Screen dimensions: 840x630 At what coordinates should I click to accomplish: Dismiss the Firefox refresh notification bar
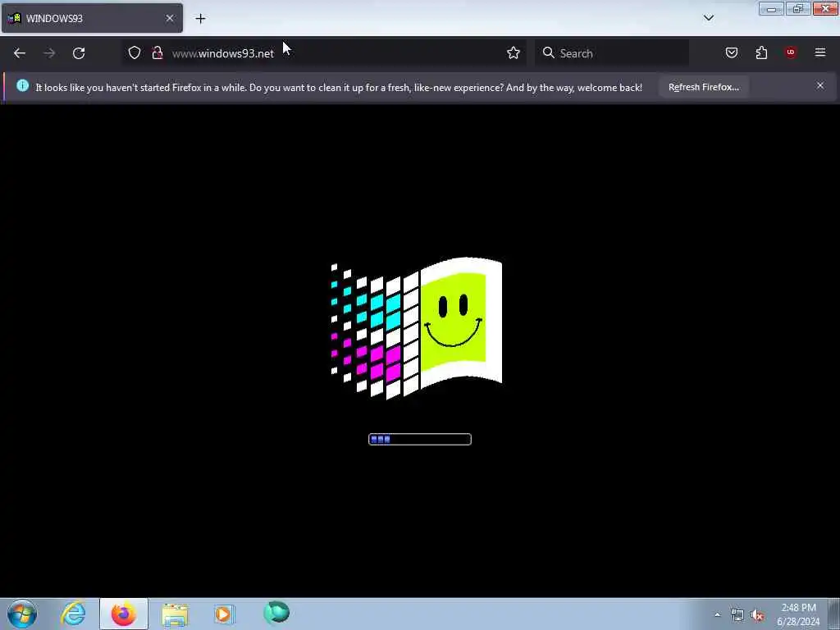coord(820,85)
